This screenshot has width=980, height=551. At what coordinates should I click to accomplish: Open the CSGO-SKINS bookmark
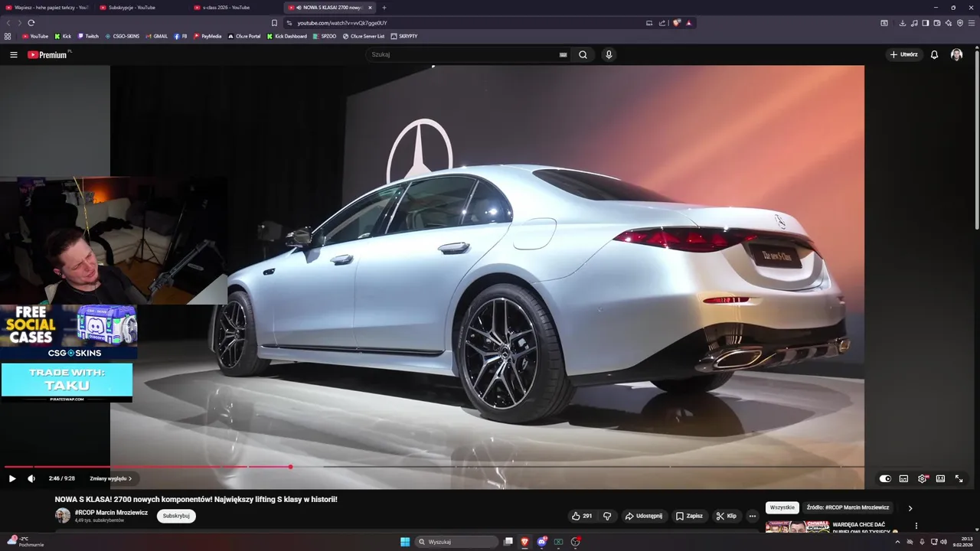coord(122,36)
